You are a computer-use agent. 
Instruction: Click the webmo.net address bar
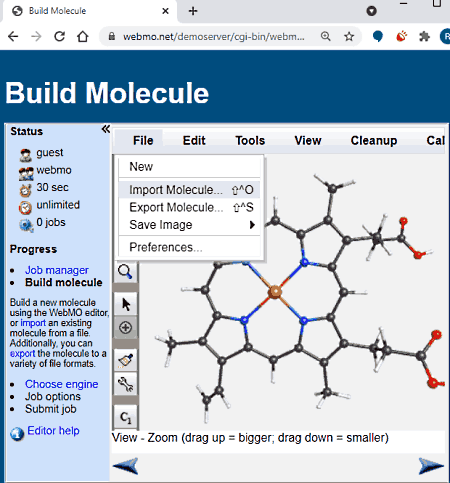point(213,36)
